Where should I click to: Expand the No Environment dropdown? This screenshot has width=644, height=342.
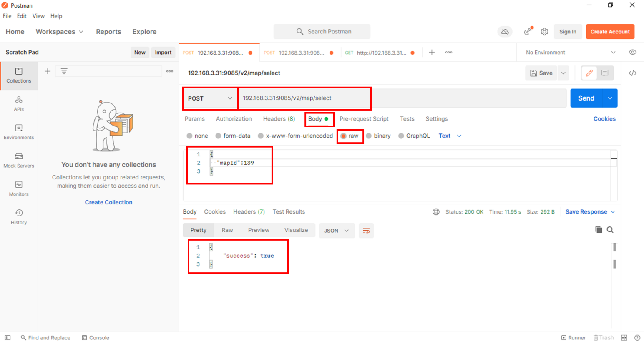pyautogui.click(x=570, y=53)
